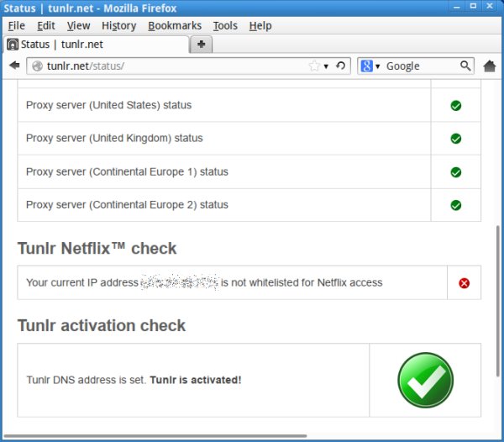
Task: Open the bookmark history dropdown arrow
Action: pos(326,66)
